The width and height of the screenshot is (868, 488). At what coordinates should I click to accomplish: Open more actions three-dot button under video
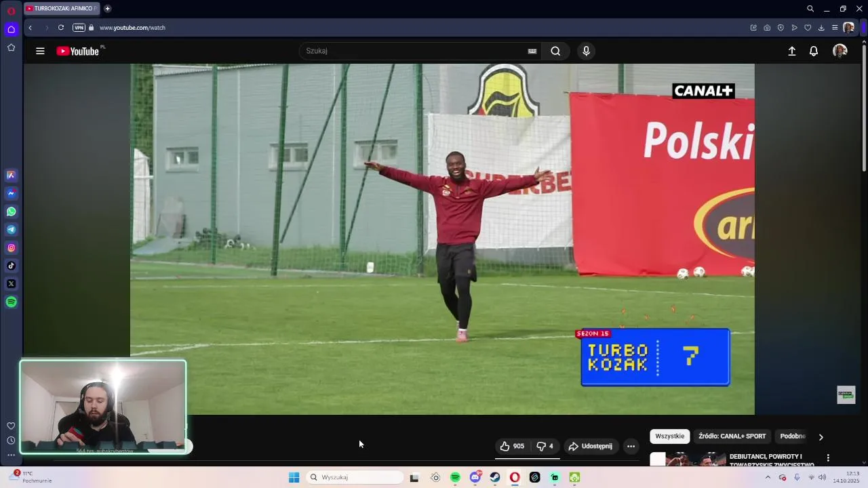tap(631, 446)
